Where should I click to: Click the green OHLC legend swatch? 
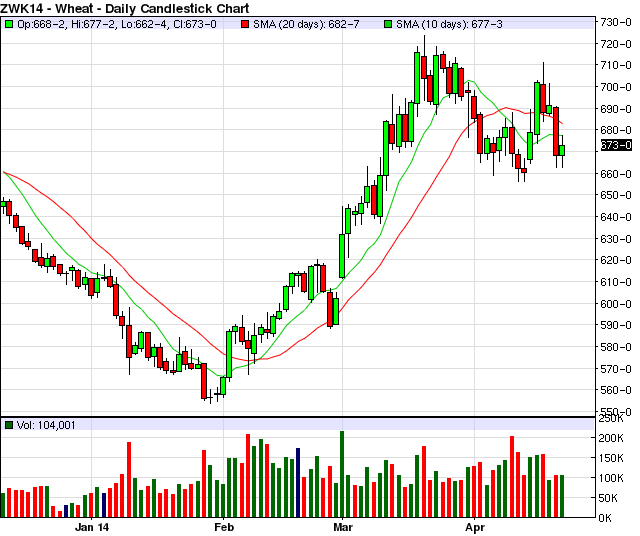pyautogui.click(x=8, y=24)
